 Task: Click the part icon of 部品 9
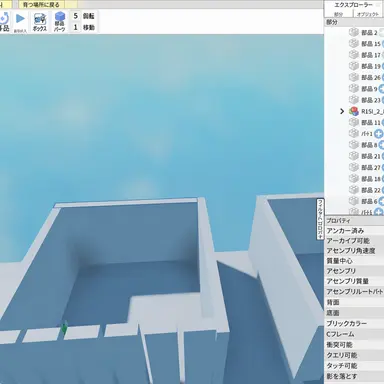[353, 89]
